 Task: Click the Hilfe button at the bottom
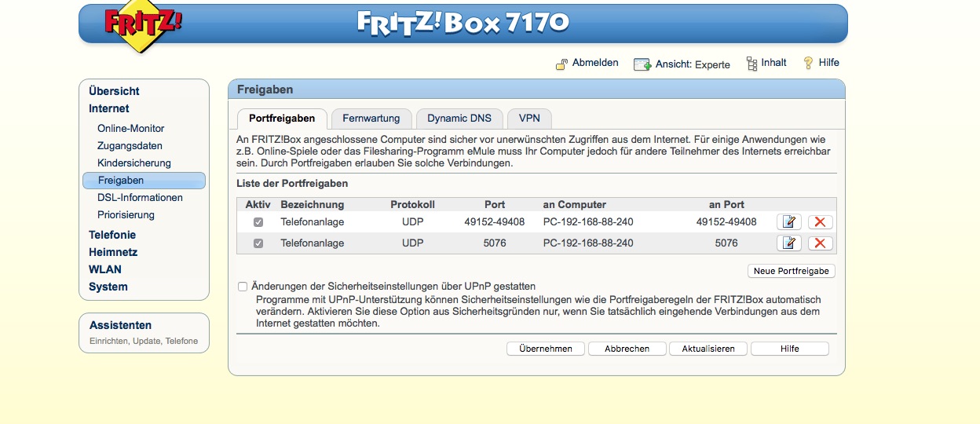click(x=790, y=349)
